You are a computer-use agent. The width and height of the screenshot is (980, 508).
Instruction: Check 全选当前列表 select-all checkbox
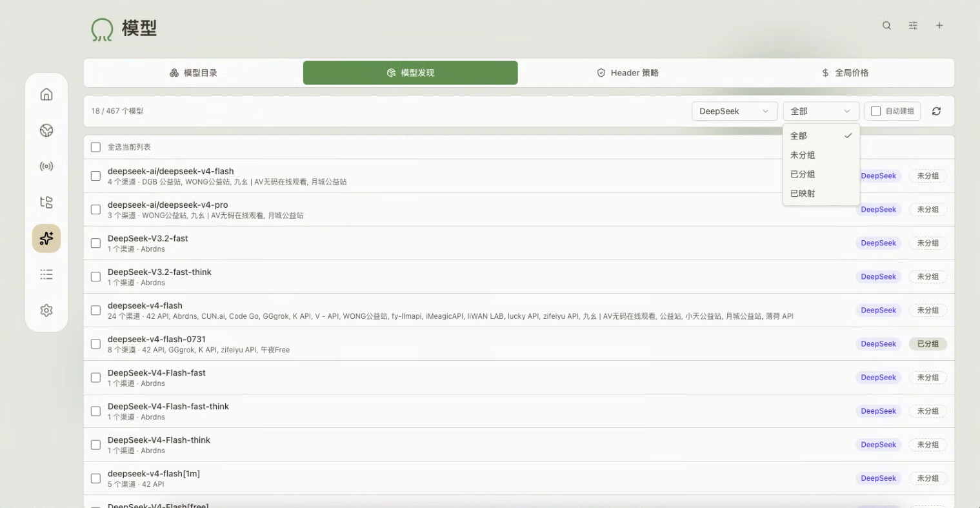coord(95,147)
